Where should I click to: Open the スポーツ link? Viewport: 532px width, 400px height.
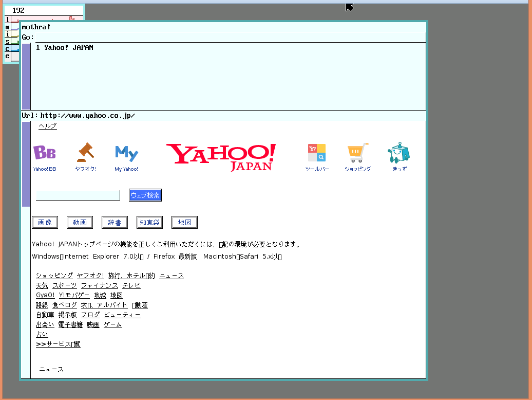pos(65,285)
